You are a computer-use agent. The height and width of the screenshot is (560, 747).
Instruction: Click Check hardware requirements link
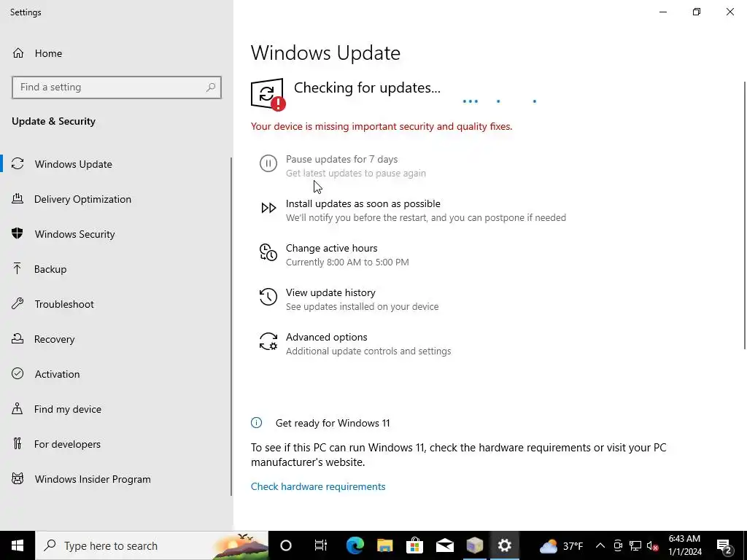pos(318,486)
